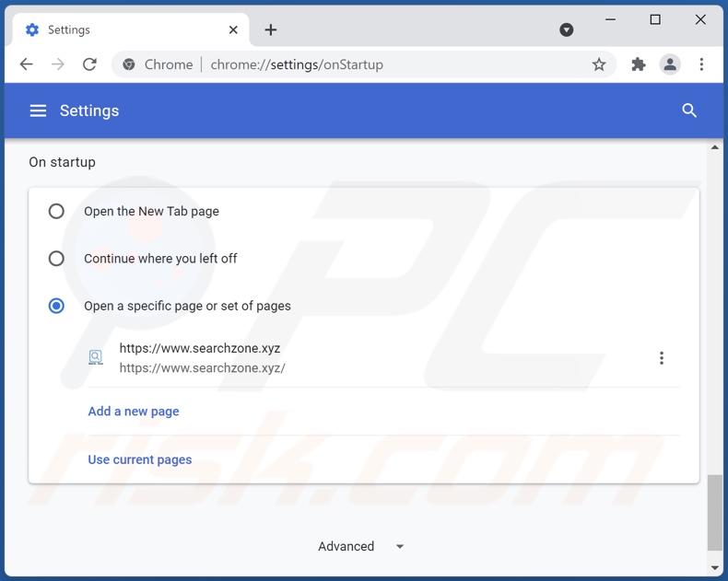Open more actions for searchzone.xyz entry
This screenshot has width=728, height=581.
[x=661, y=358]
